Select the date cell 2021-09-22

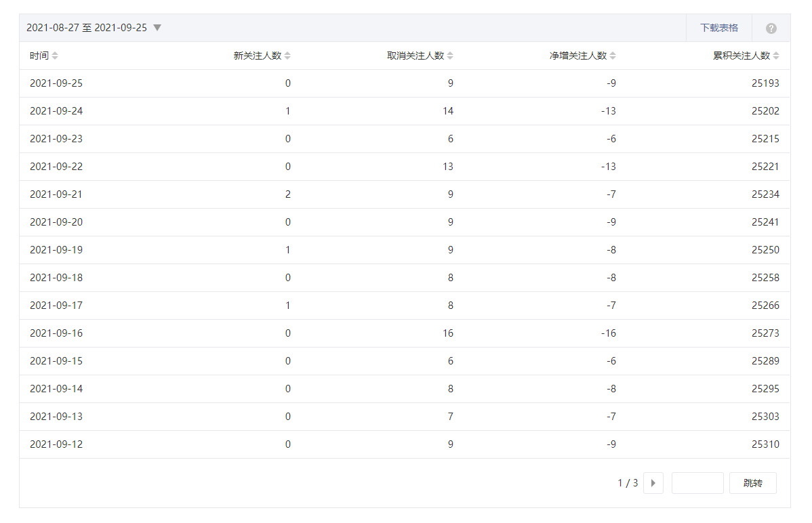pyautogui.click(x=56, y=167)
